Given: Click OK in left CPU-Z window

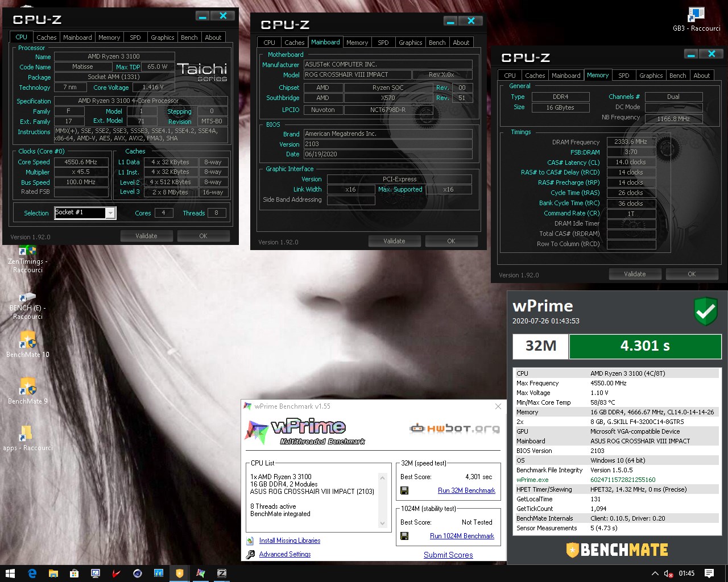Looking at the screenshot, I should coord(203,236).
